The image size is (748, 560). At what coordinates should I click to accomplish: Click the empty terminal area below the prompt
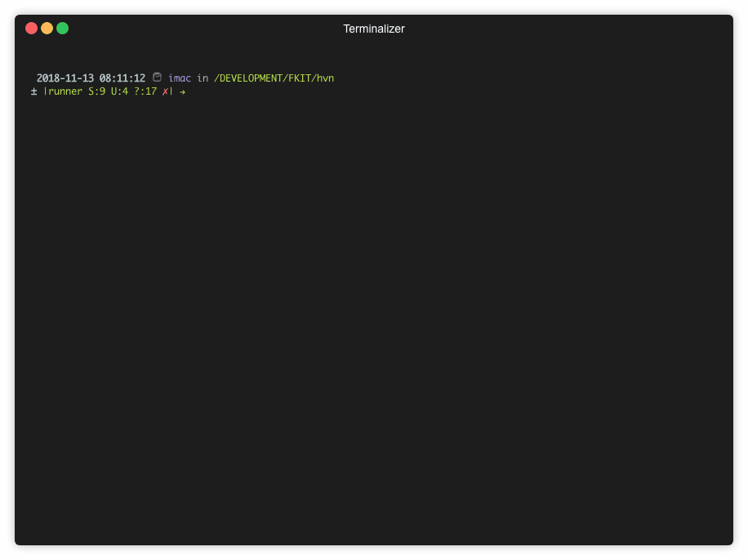click(373, 327)
